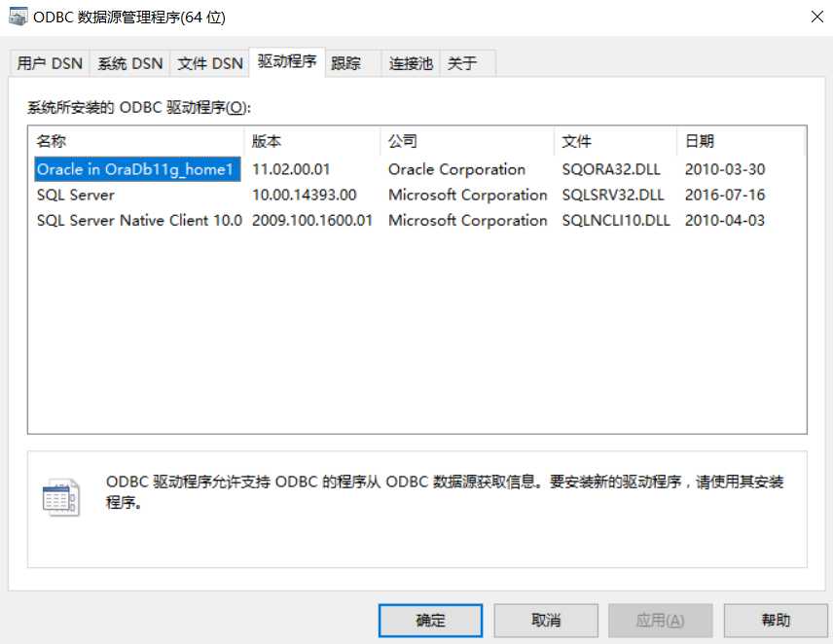
Task: Select the 文件 DSN tab
Action: click(x=209, y=63)
